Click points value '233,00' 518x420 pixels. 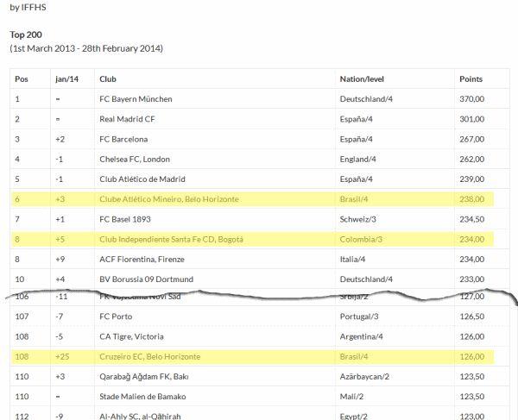point(471,279)
